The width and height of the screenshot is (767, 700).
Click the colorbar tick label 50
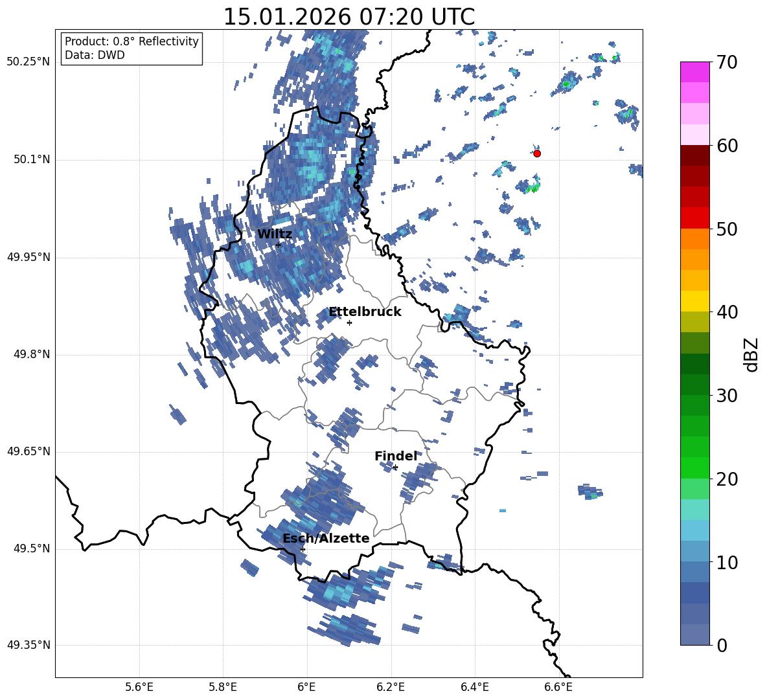[727, 229]
